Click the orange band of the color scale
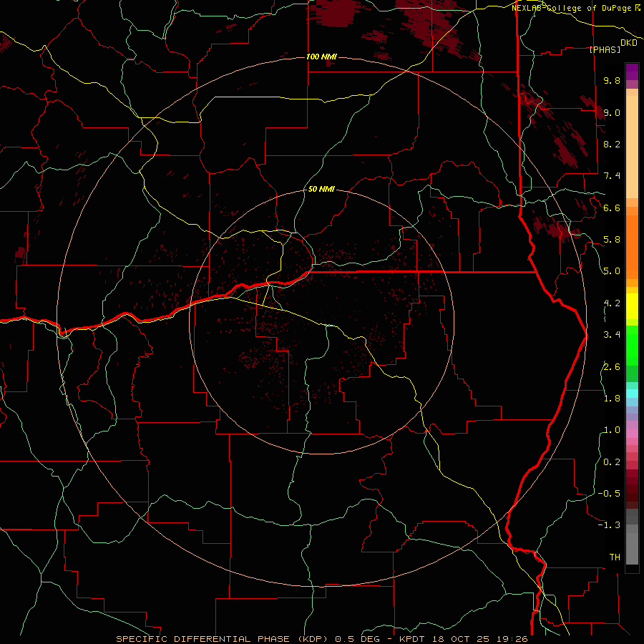Image resolution: width=644 pixels, height=644 pixels. (632, 246)
